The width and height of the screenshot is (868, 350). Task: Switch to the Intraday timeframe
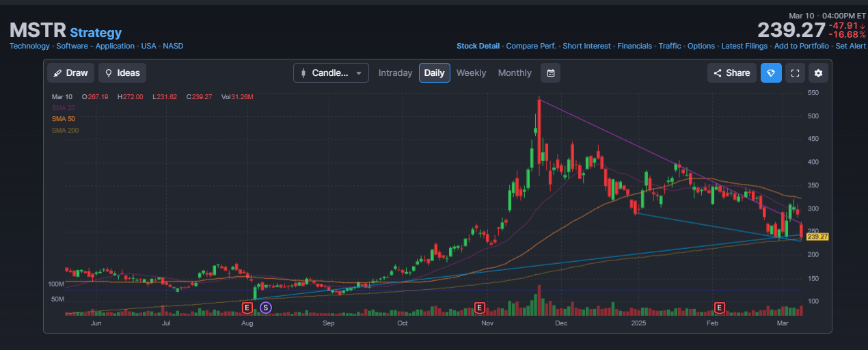(x=395, y=73)
